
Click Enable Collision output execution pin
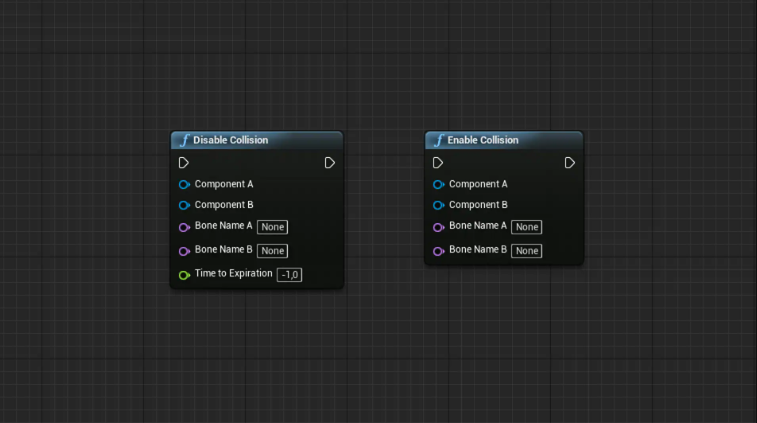click(x=570, y=163)
